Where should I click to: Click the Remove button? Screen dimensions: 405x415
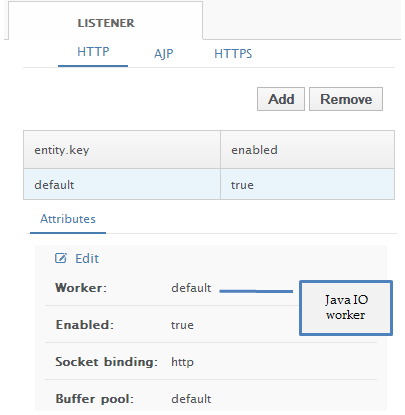click(346, 99)
